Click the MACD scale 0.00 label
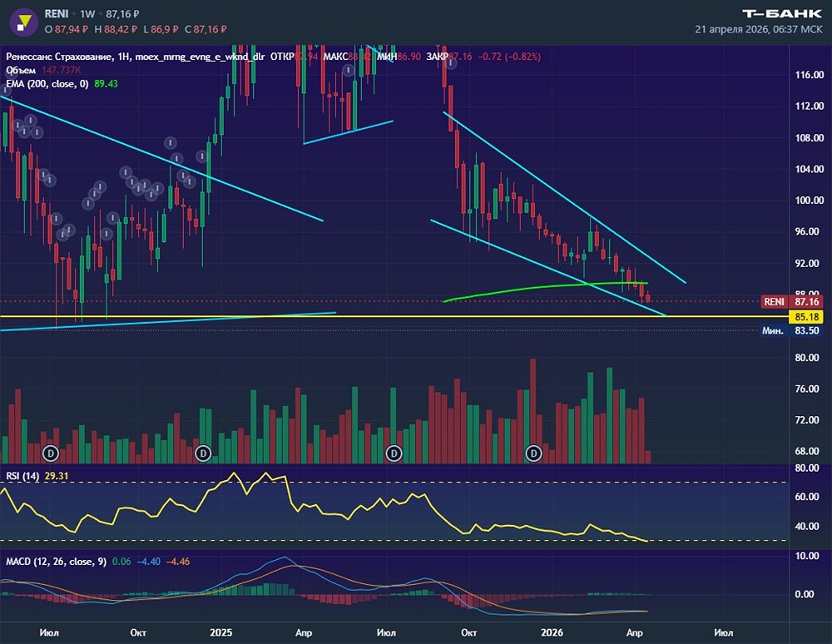Viewport: 832px width, 644px height. tap(805, 594)
